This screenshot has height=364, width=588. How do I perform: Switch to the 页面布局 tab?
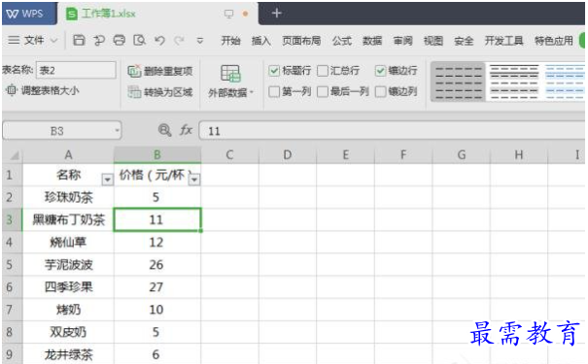click(301, 41)
